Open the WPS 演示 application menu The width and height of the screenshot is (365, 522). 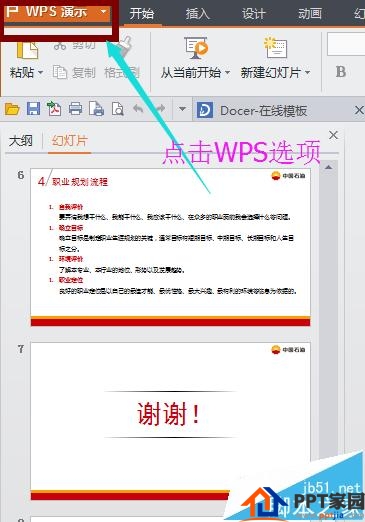(57, 13)
